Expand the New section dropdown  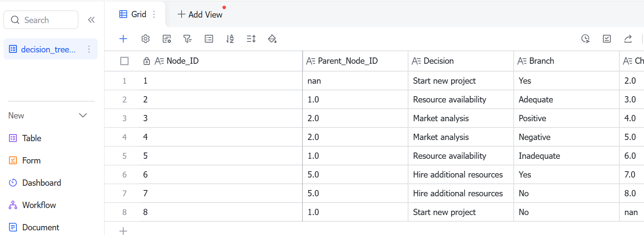pyautogui.click(x=83, y=115)
